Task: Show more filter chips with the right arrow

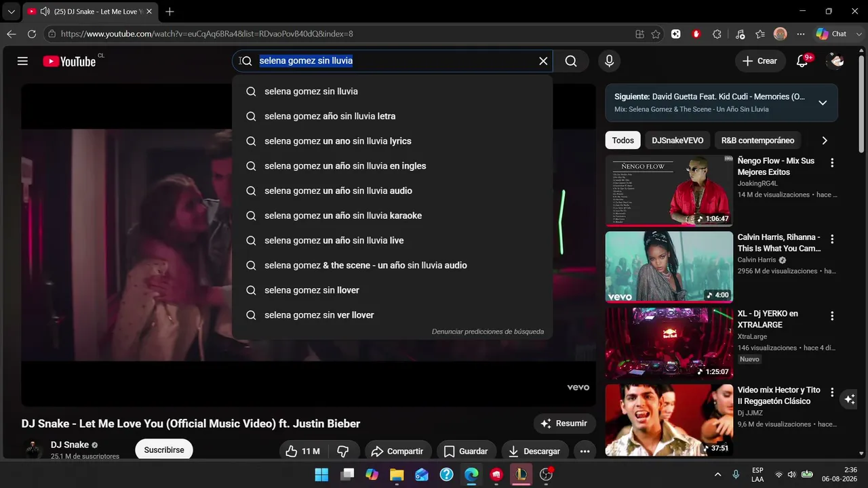Action: 825,140
